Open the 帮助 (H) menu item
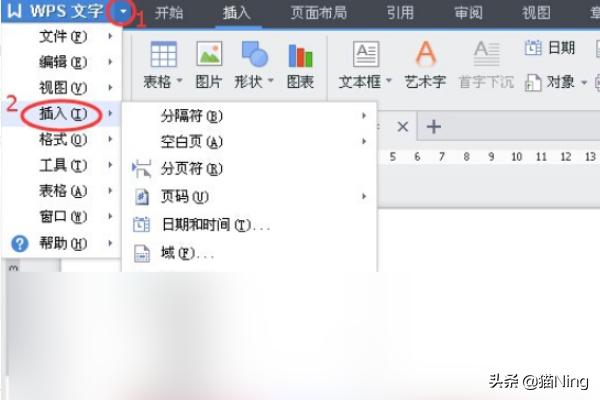600x400 pixels. [x=63, y=243]
